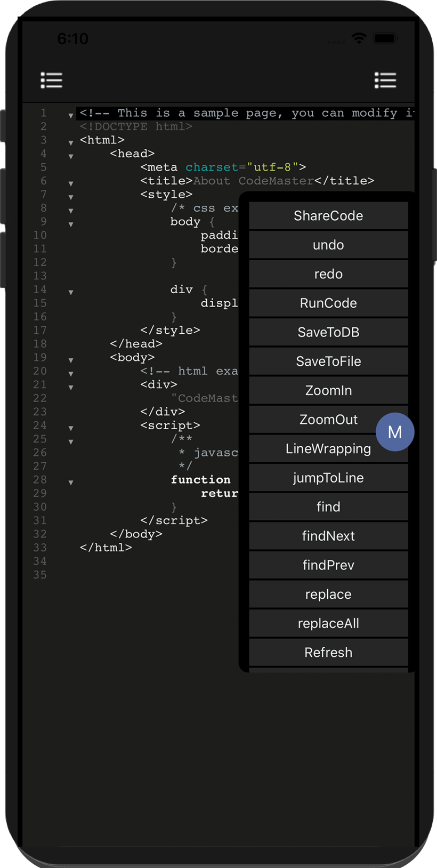This screenshot has width=437, height=868.
Task: Choose jumpToLine menu entry
Action: (328, 478)
